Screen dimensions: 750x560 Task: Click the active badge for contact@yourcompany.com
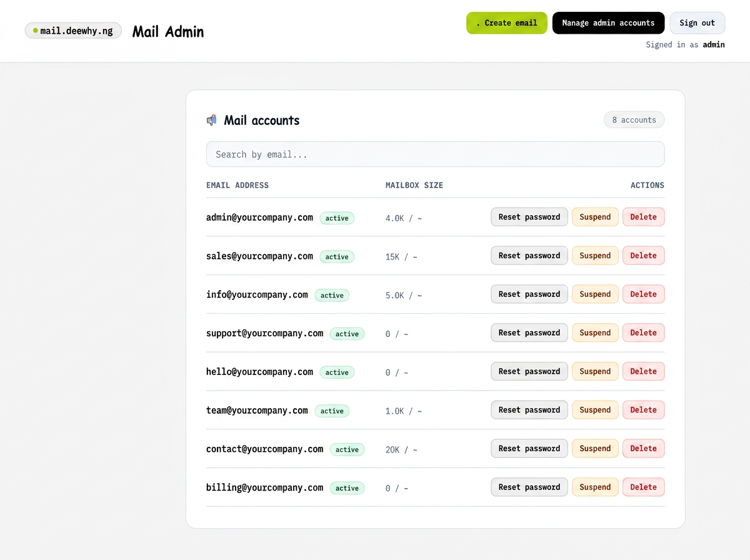coord(347,450)
